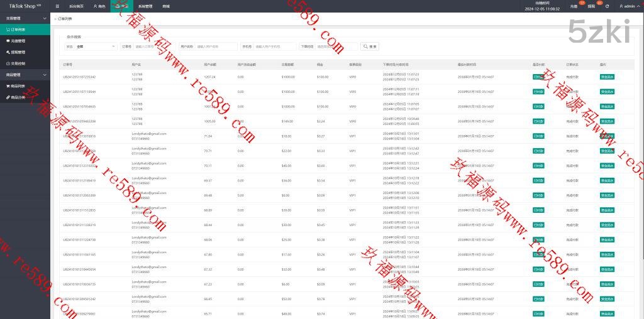
Task: Select 交易控制 in the sidebar
Action: coord(25,63)
